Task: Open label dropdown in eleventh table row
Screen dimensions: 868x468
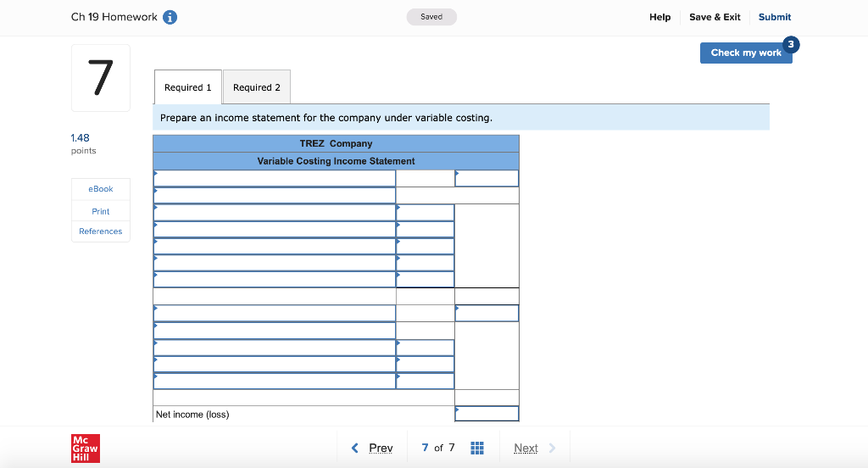Action: pos(275,348)
